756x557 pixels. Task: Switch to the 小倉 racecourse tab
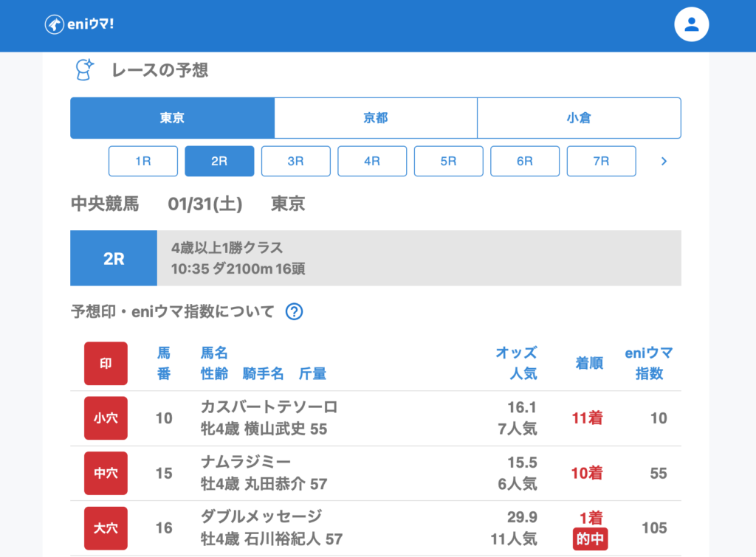pos(579,118)
